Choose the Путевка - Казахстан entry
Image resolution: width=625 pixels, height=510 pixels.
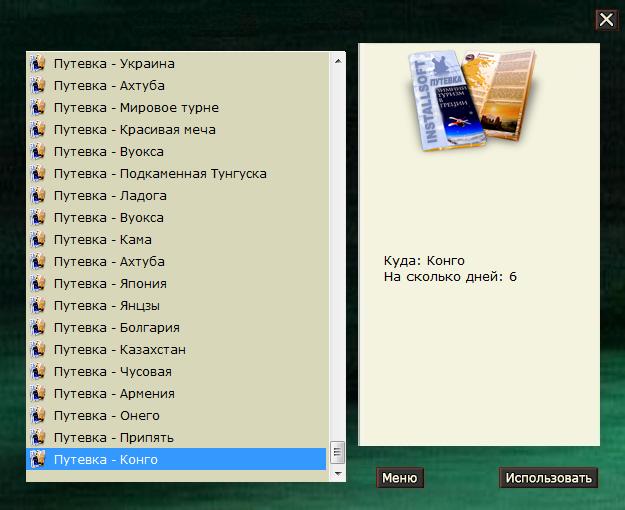coord(120,350)
